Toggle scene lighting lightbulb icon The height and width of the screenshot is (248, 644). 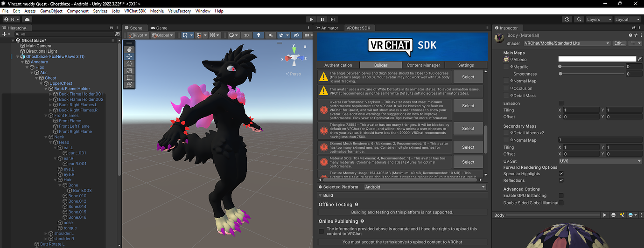[259, 35]
